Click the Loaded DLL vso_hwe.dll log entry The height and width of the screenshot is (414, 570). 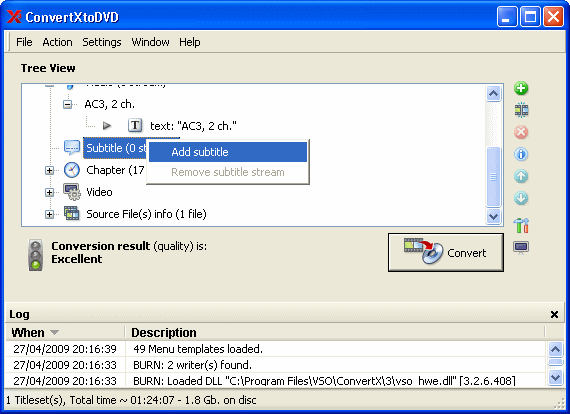click(x=324, y=381)
